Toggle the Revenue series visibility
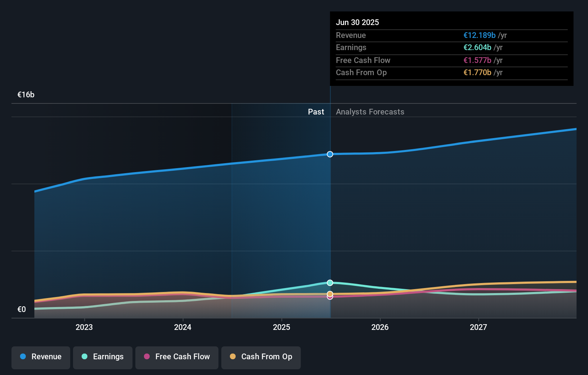The height and width of the screenshot is (375, 588). [x=40, y=357]
